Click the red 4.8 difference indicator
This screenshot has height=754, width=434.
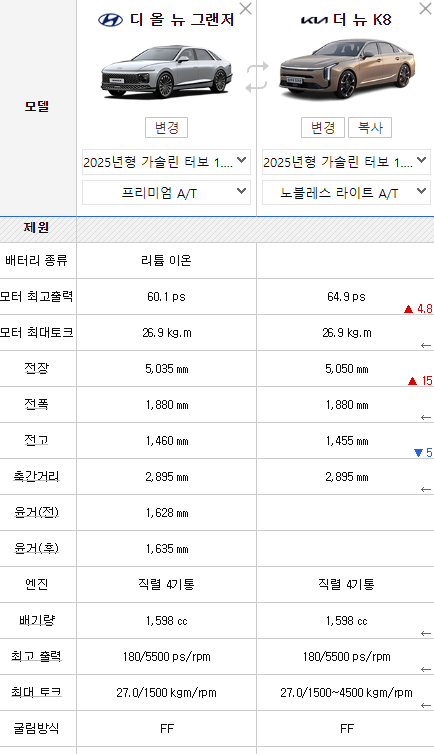click(x=418, y=309)
